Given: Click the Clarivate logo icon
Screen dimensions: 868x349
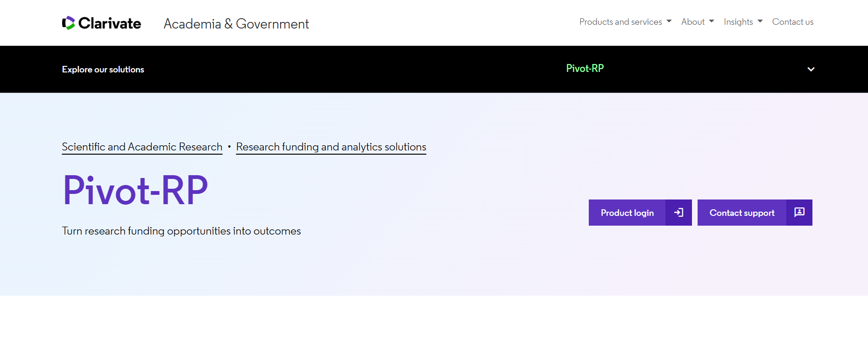Looking at the screenshot, I should pyautogui.click(x=68, y=23).
